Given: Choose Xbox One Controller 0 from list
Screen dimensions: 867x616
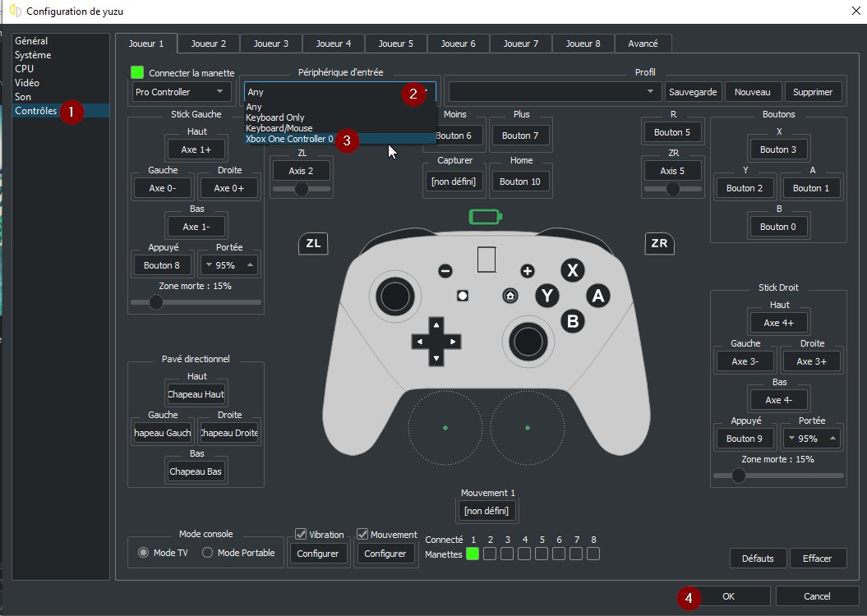Looking at the screenshot, I should 289,139.
